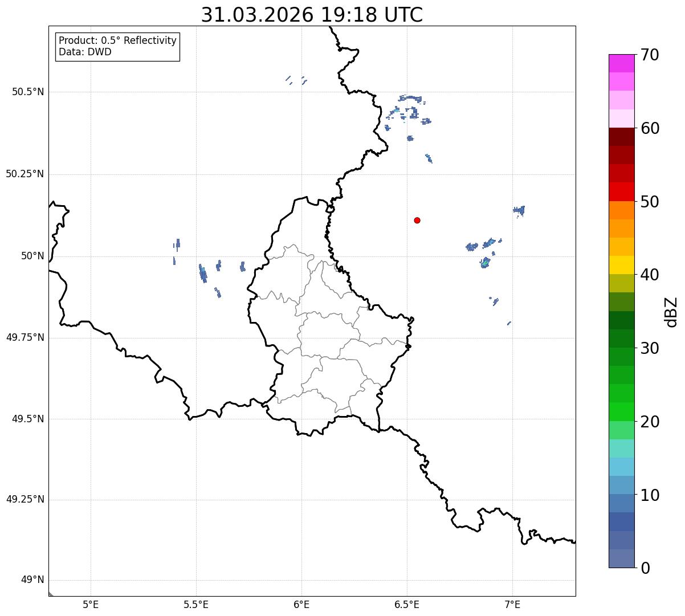The image size is (685, 616).
Task: Click the Data: DWD label
Action: click(85, 52)
